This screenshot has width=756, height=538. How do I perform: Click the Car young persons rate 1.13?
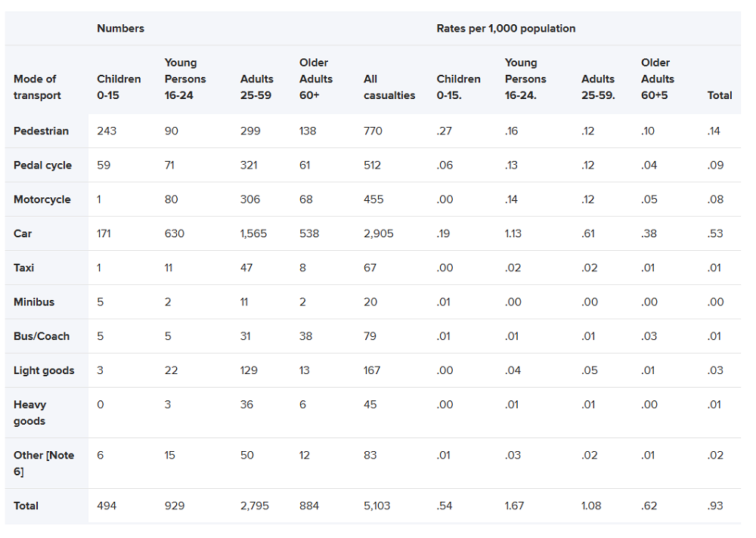(x=513, y=233)
